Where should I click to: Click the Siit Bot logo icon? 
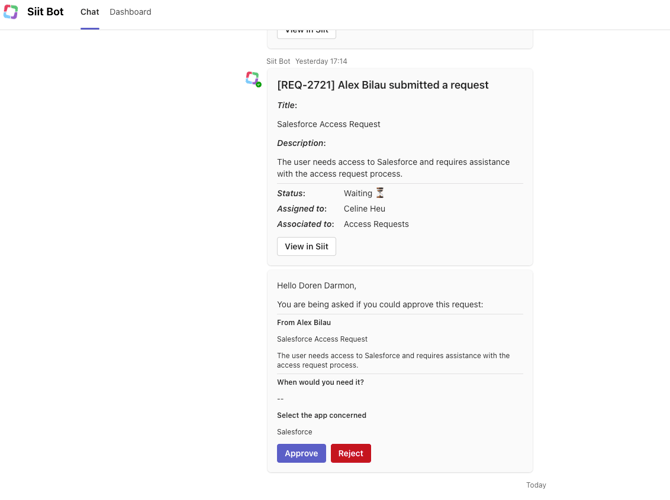11,12
